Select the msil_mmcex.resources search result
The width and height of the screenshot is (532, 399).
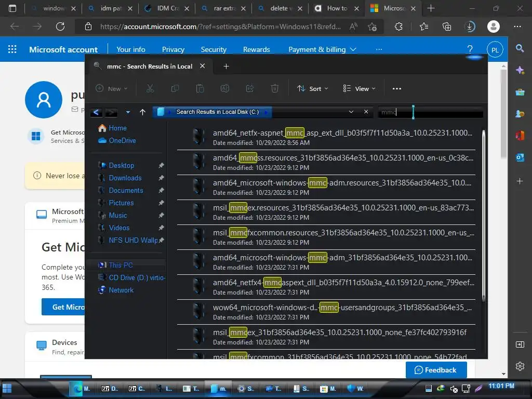326,212
